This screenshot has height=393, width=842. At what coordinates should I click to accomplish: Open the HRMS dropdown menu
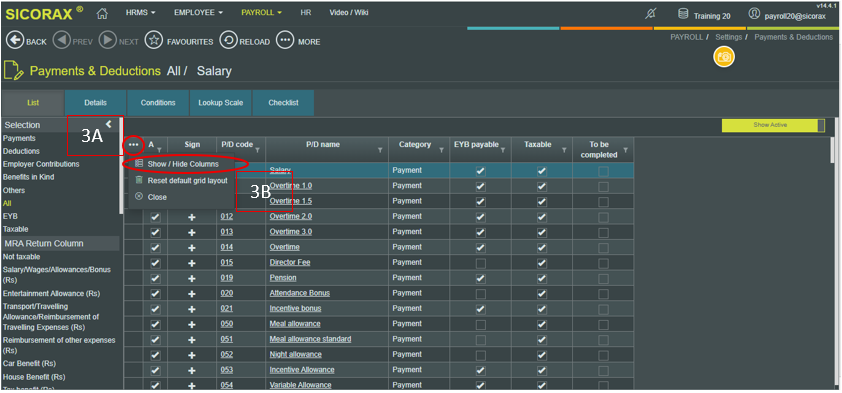tap(141, 12)
